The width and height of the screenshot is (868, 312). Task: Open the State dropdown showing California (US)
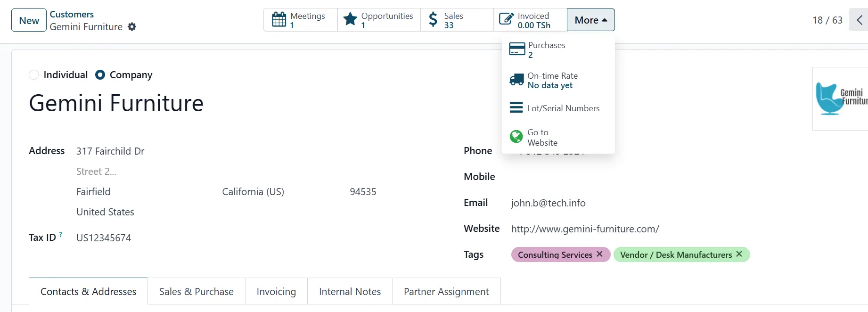click(253, 192)
